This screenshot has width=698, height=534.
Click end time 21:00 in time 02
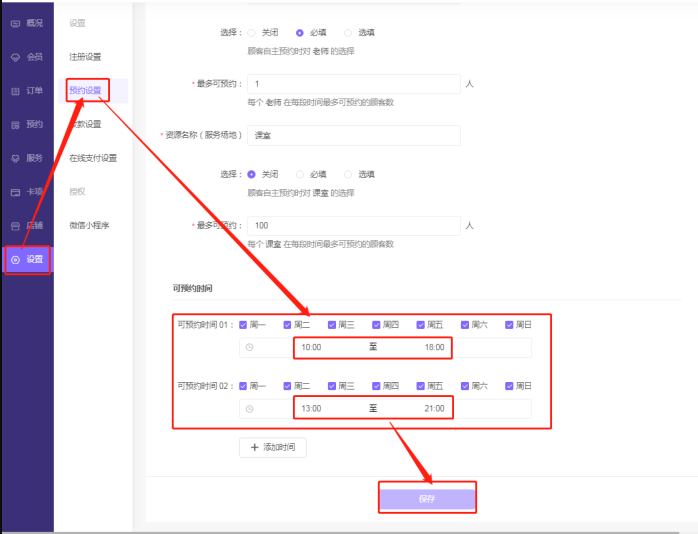pos(434,409)
